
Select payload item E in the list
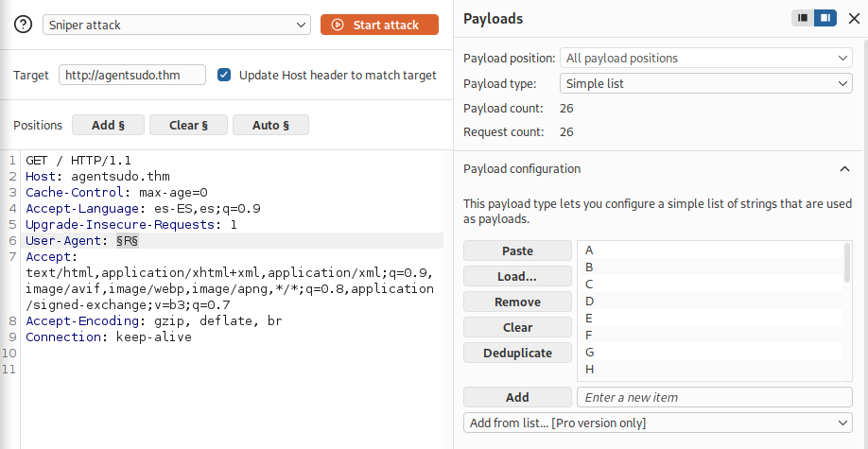coord(710,318)
